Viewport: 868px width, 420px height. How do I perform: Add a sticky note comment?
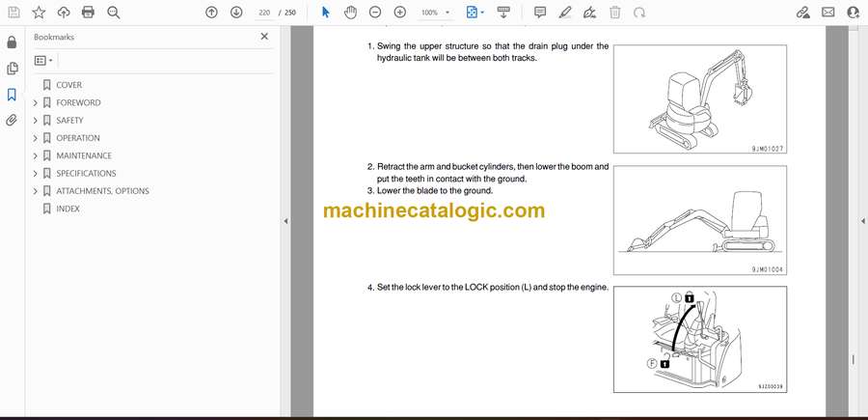[540, 13]
